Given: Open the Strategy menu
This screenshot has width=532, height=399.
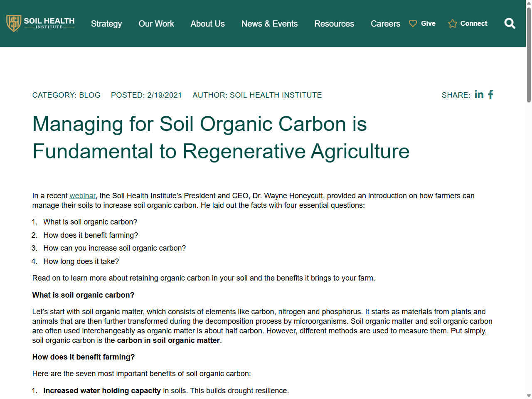Looking at the screenshot, I should tap(106, 24).
